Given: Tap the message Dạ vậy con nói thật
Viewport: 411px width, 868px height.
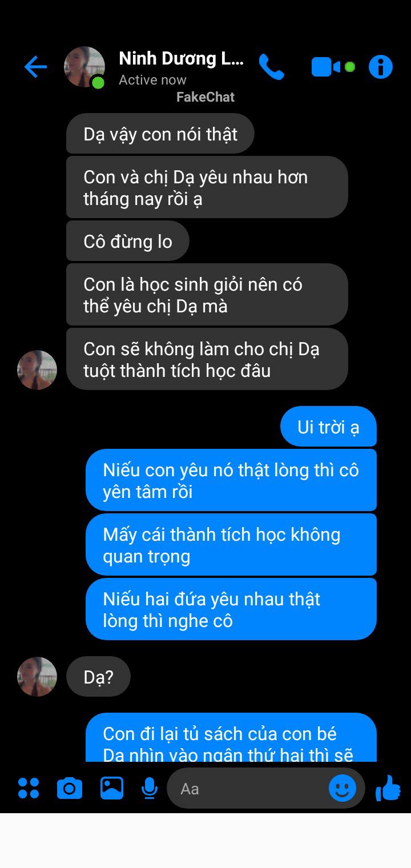Looking at the screenshot, I should pyautogui.click(x=160, y=134).
